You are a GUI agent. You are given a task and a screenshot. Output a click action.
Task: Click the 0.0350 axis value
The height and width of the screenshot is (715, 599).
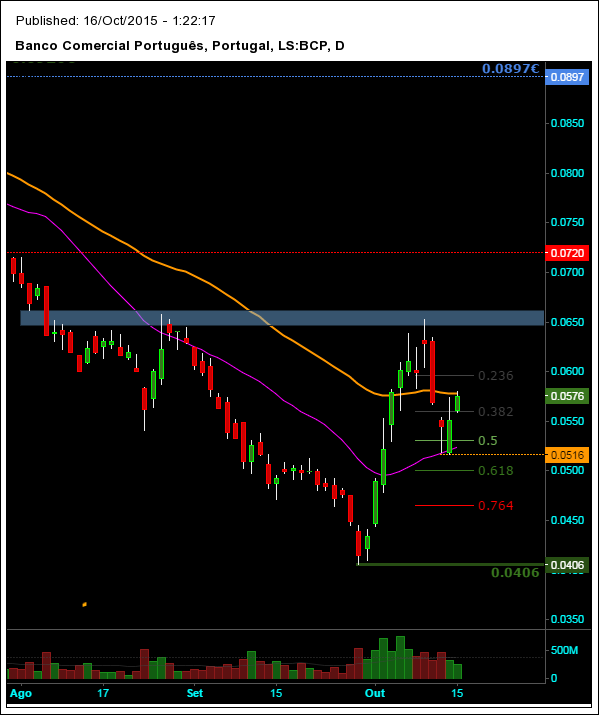point(567,619)
